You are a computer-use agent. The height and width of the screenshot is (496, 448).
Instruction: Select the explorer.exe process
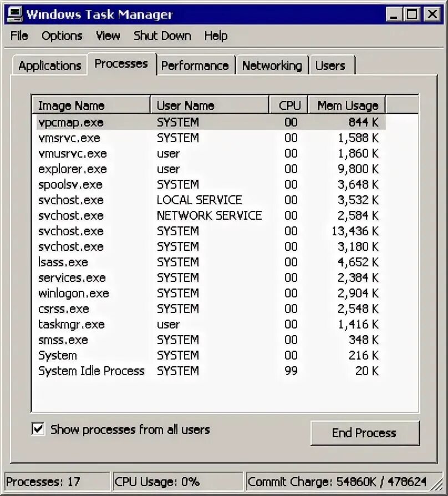tap(211, 169)
